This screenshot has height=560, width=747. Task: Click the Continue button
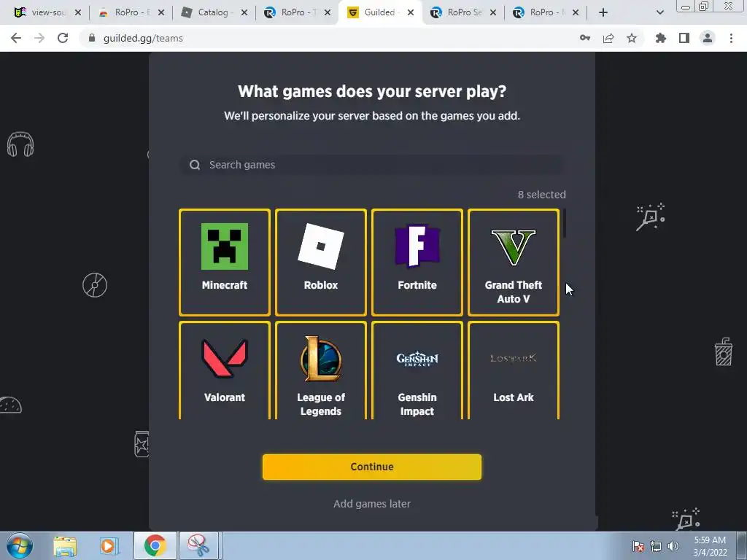371,467
